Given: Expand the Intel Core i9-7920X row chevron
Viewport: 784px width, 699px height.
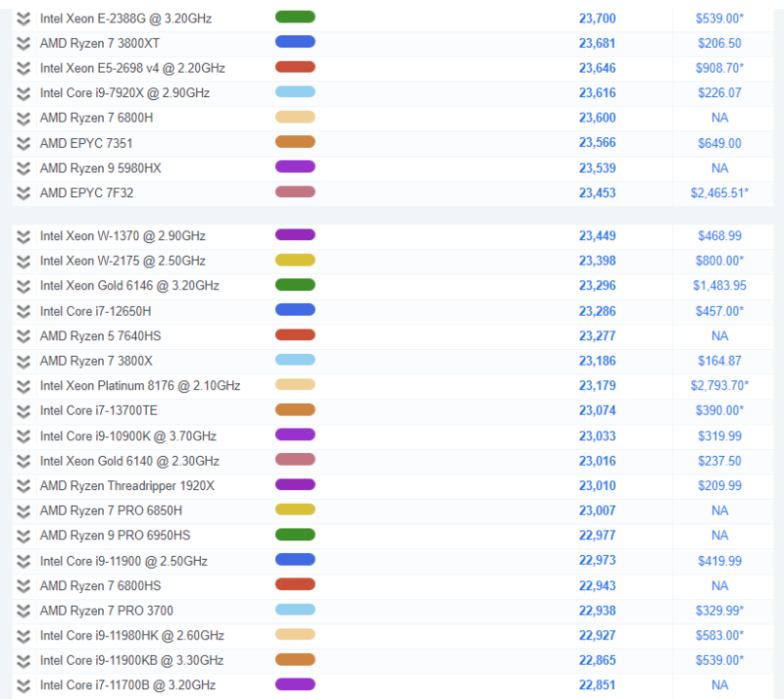Looking at the screenshot, I should (x=23, y=93).
